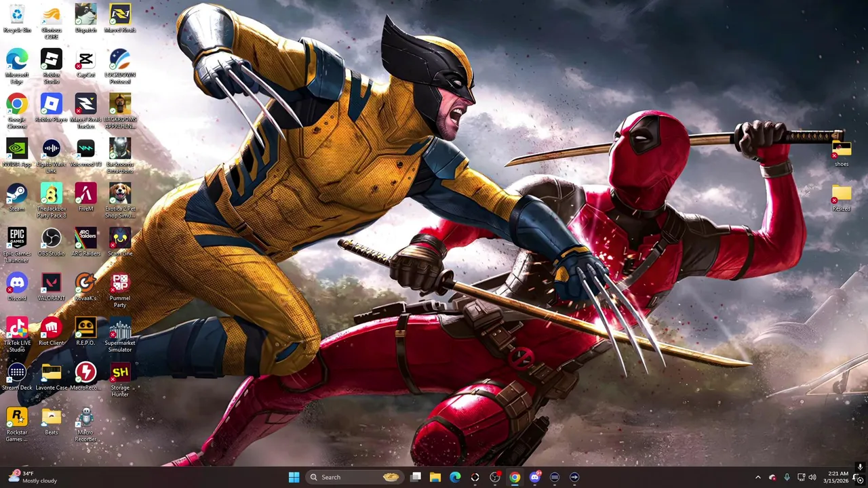The image size is (868, 488).
Task: Launch Glorious CORE from the desktop
Action: [51, 22]
